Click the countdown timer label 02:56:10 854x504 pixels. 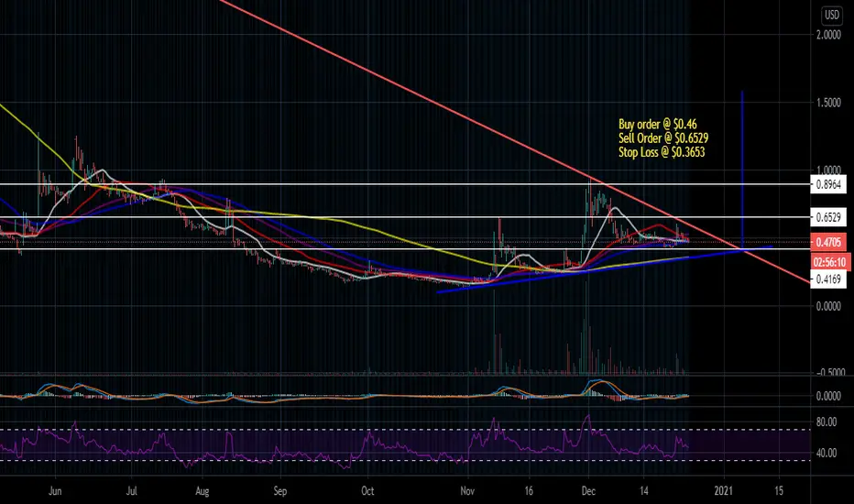829,262
